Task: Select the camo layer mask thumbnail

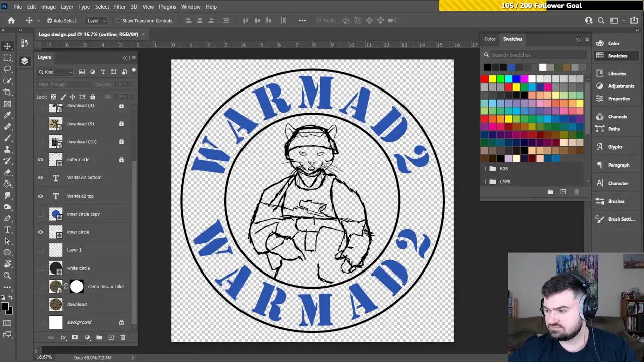Action: [x=76, y=287]
